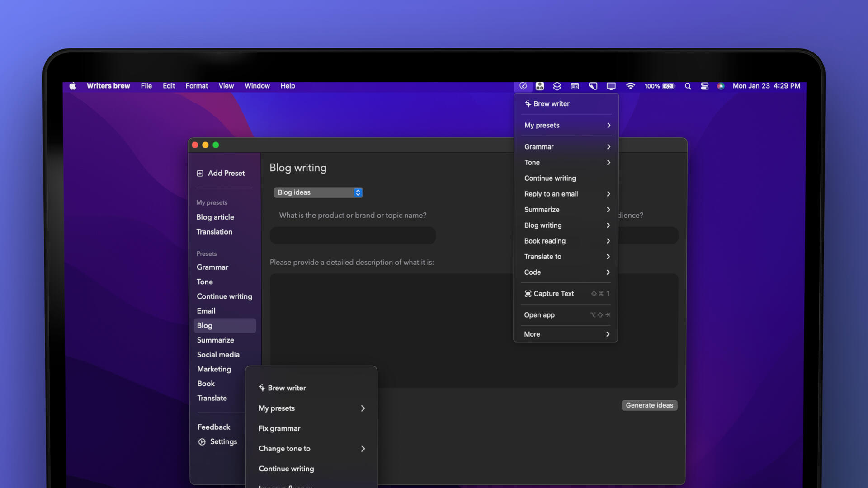The height and width of the screenshot is (488, 868).
Task: Select the Social media preset in the sidebar
Action: (218, 355)
